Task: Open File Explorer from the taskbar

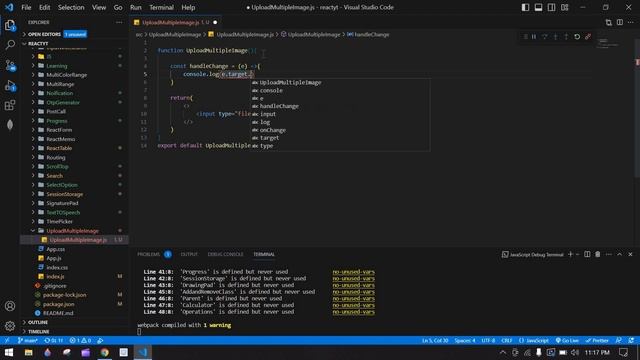Action: (x=29, y=352)
